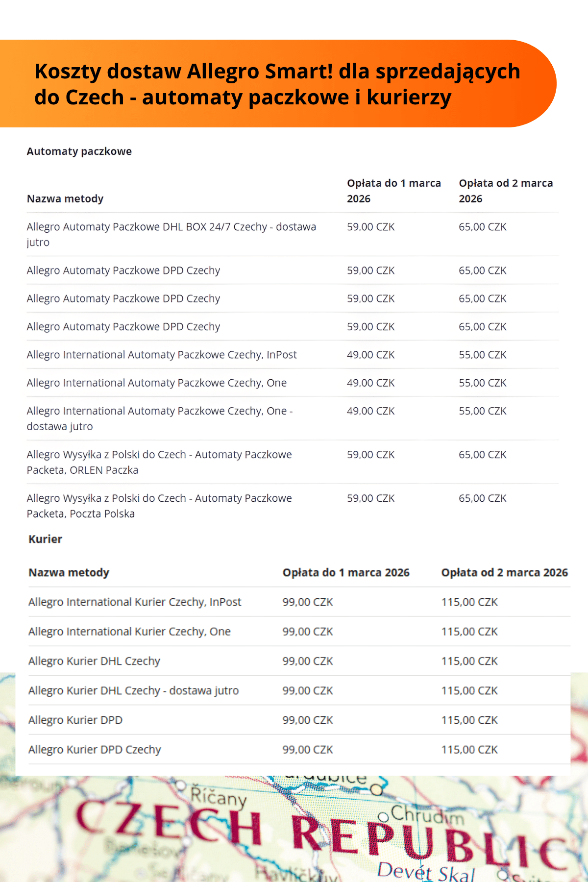The width and height of the screenshot is (588, 882).
Task: Click "Opłata do 1 marca 2026" header in Kurier table
Action: tap(345, 572)
